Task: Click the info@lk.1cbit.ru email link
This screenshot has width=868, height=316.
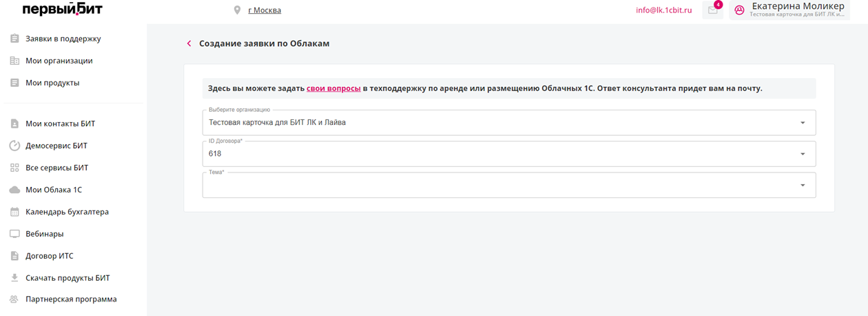Action: coord(664,10)
